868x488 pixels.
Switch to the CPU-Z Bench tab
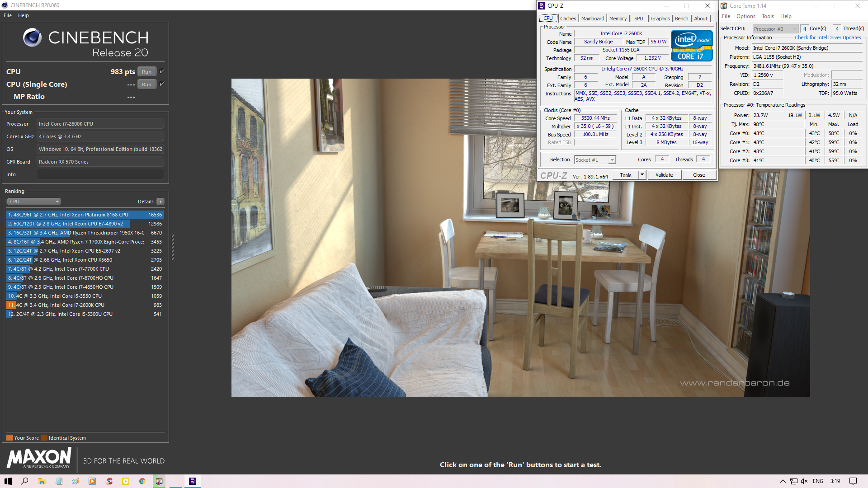[x=681, y=19]
